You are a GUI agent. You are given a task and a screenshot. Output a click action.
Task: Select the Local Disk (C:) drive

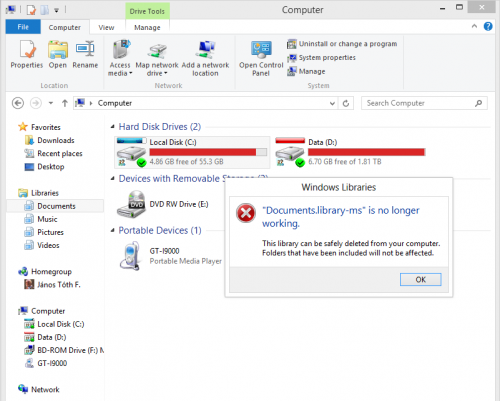tap(192, 152)
